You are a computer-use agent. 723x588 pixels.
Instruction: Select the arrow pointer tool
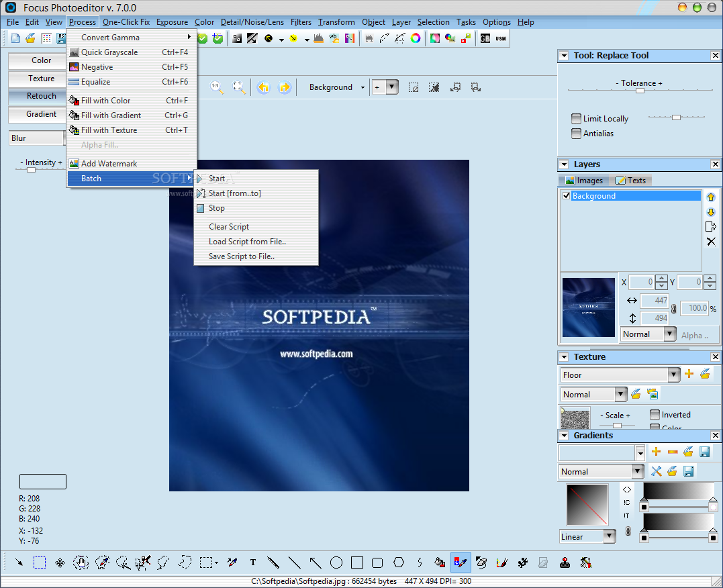pyautogui.click(x=18, y=562)
